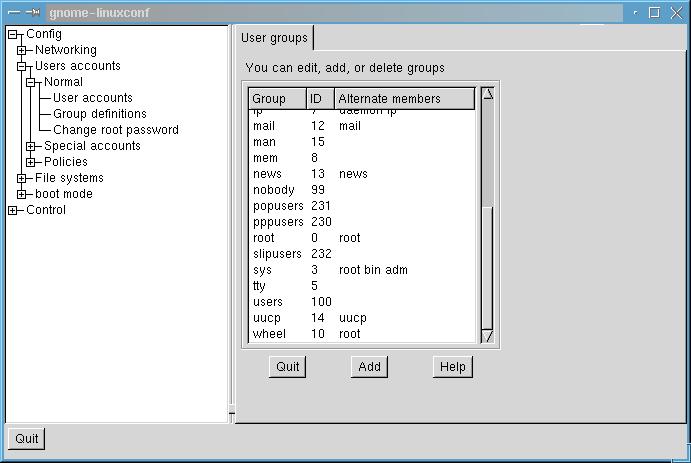The image size is (691, 463).
Task: Click the group list scrollbar thumb
Action: [x=487, y=267]
